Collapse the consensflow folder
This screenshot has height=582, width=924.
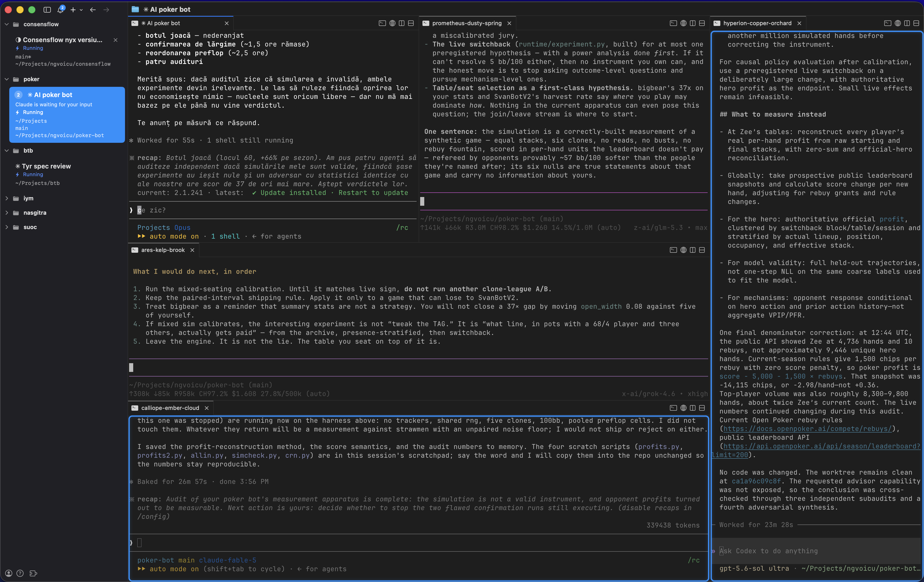coord(6,24)
